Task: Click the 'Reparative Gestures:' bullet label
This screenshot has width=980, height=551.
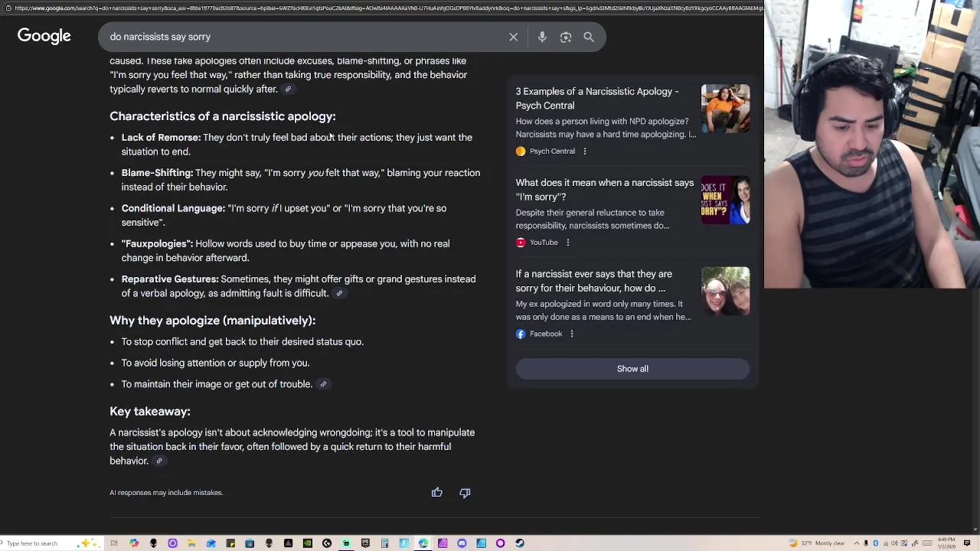Action: pyautogui.click(x=170, y=279)
